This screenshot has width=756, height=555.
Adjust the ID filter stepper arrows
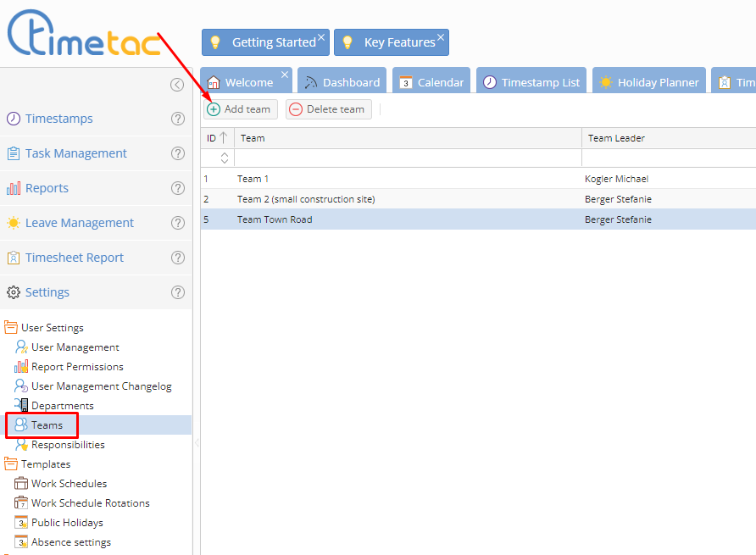225,158
